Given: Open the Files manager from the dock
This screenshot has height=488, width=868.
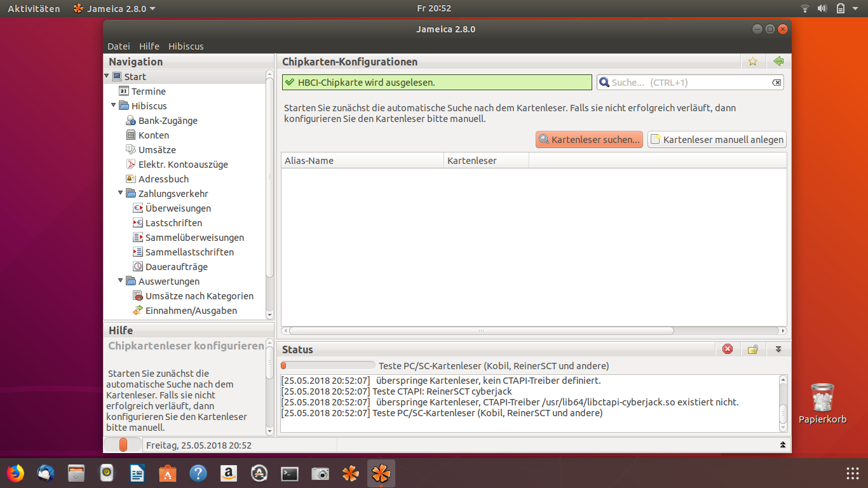Looking at the screenshot, I should 76,473.
